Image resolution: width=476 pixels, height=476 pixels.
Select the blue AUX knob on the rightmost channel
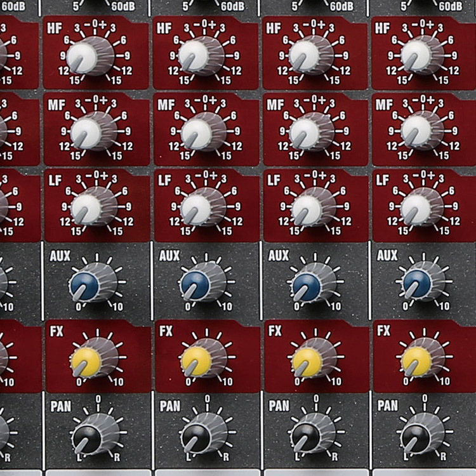[424, 281]
